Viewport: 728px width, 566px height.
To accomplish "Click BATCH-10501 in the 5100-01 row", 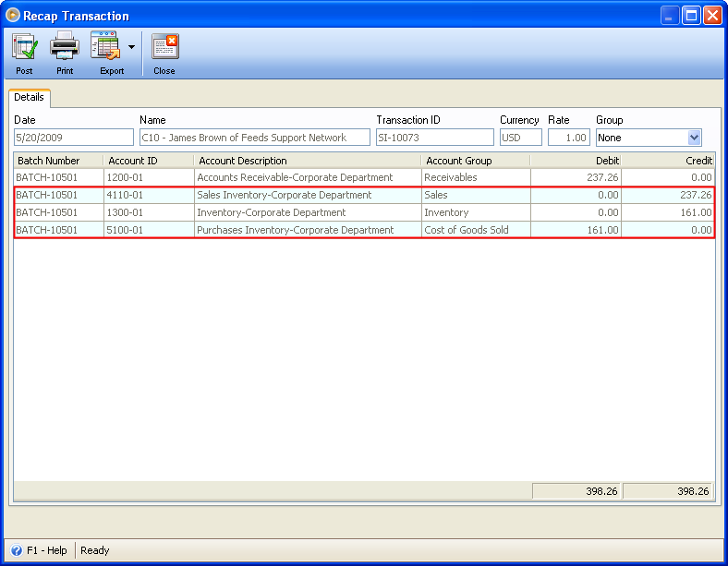I will pos(58,230).
